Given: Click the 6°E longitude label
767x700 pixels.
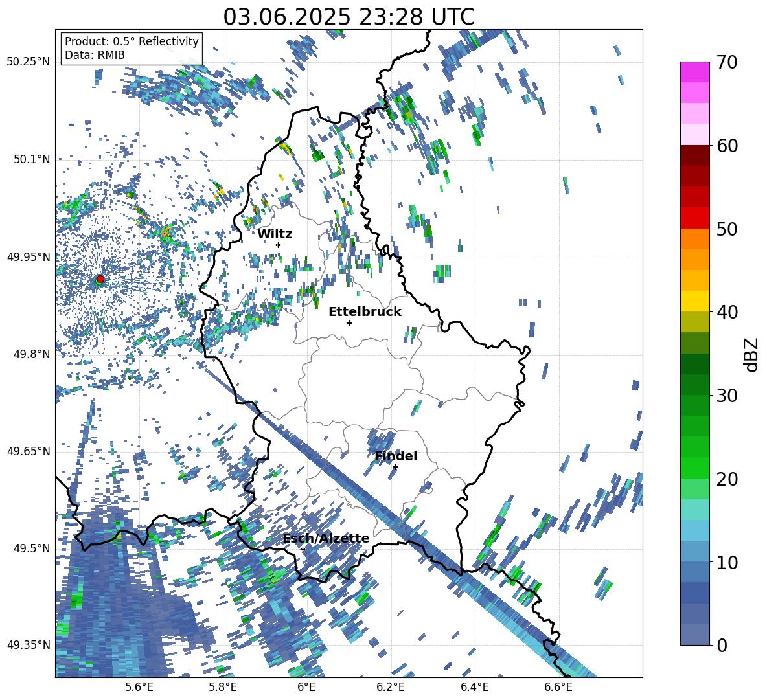Looking at the screenshot, I should (x=306, y=687).
